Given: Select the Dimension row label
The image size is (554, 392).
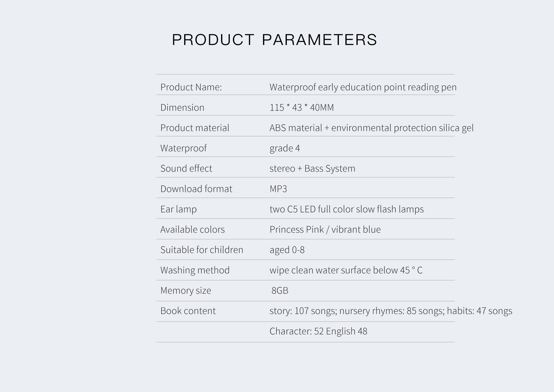Looking at the screenshot, I should [182, 107].
